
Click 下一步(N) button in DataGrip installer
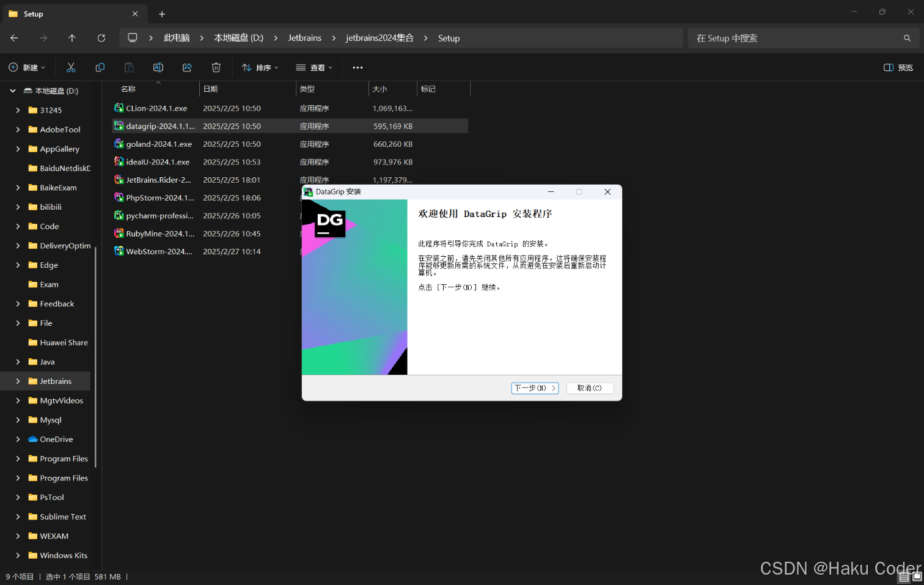[x=535, y=388]
